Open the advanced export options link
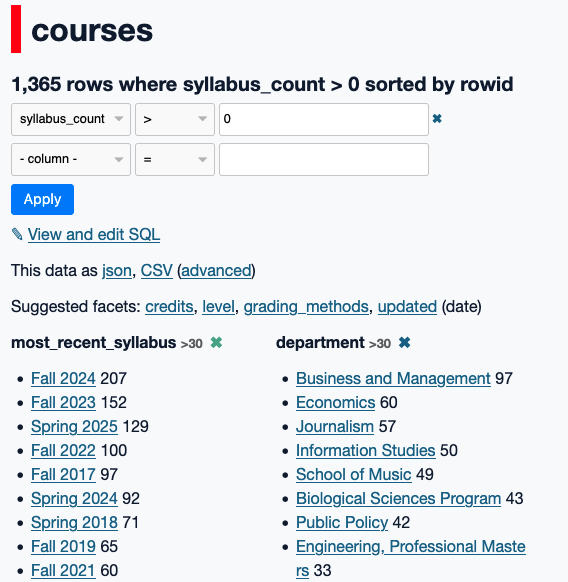568x582 pixels. [216, 271]
